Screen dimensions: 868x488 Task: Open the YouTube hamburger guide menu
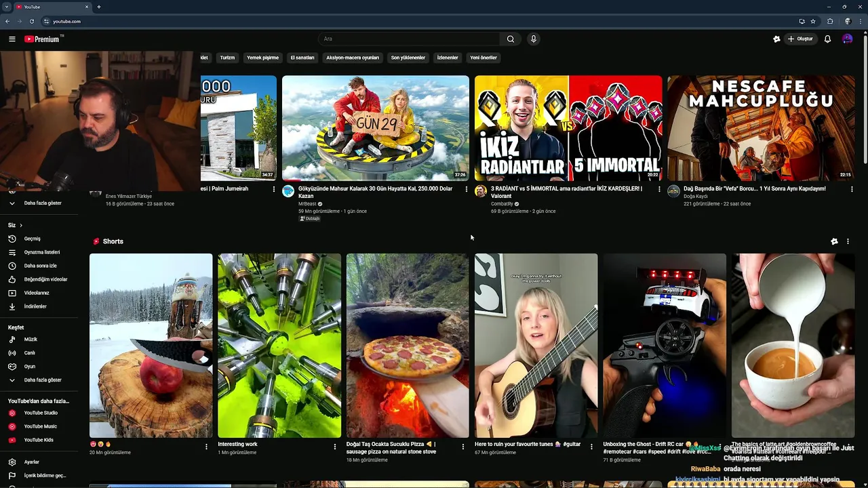(x=12, y=39)
